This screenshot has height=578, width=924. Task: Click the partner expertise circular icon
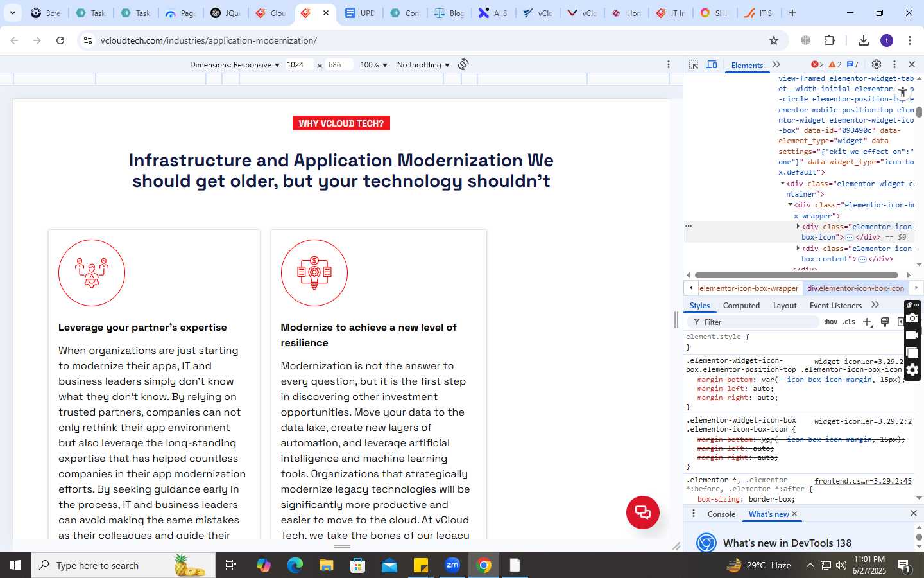(92, 273)
